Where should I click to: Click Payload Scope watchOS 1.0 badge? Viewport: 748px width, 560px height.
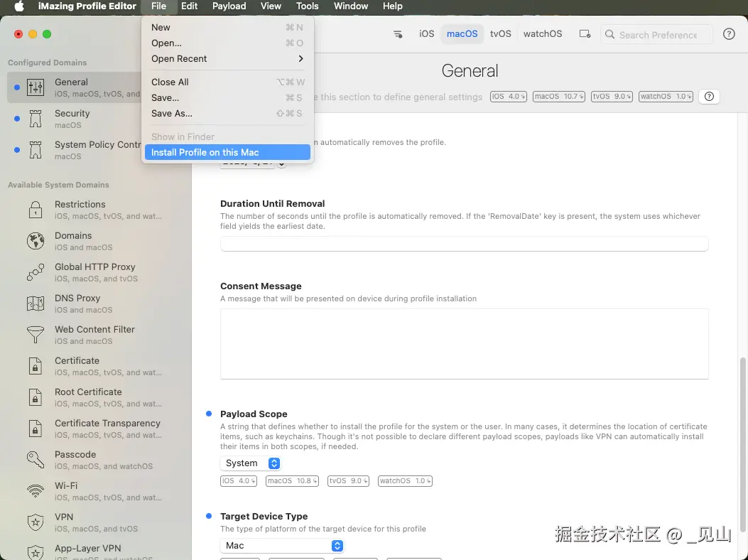pos(405,480)
